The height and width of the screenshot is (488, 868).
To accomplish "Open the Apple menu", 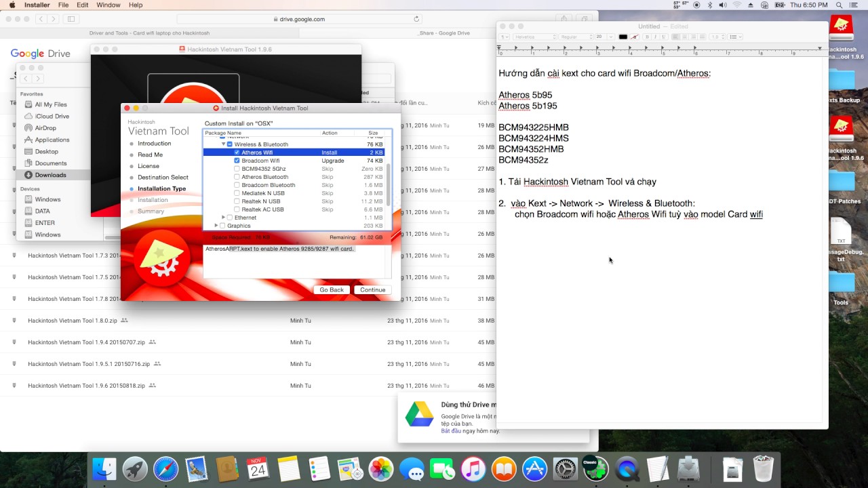I will click(x=12, y=5).
